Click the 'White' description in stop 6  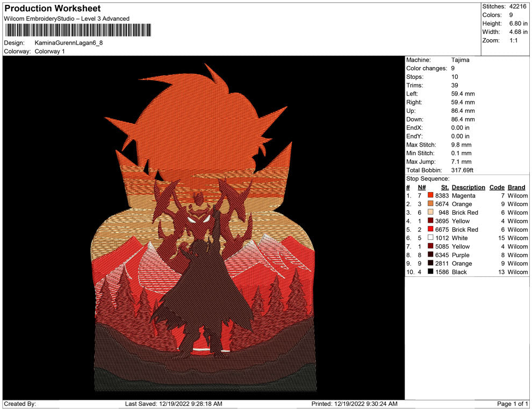tap(460, 238)
